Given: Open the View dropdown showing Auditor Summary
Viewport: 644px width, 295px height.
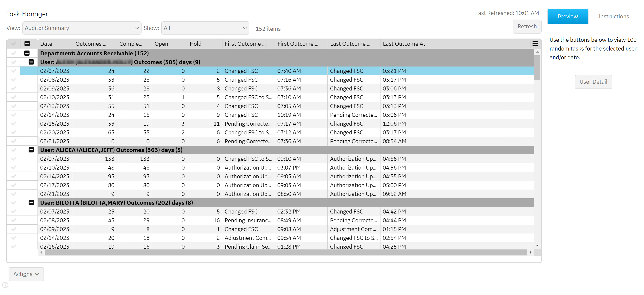Looking at the screenshot, I should 82,28.
